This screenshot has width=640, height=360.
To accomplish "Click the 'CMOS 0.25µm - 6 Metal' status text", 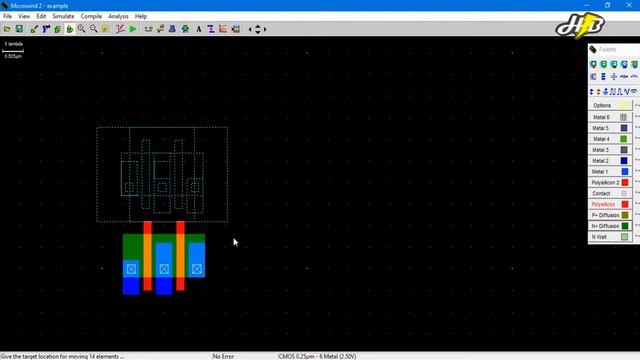I will point(317,356).
